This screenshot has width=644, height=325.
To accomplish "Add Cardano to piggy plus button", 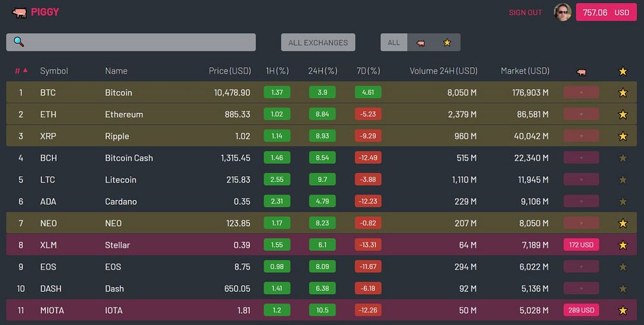I will (x=581, y=201).
